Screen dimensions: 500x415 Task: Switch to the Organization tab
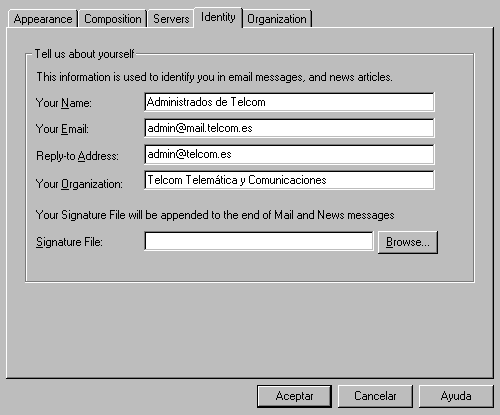click(x=277, y=19)
